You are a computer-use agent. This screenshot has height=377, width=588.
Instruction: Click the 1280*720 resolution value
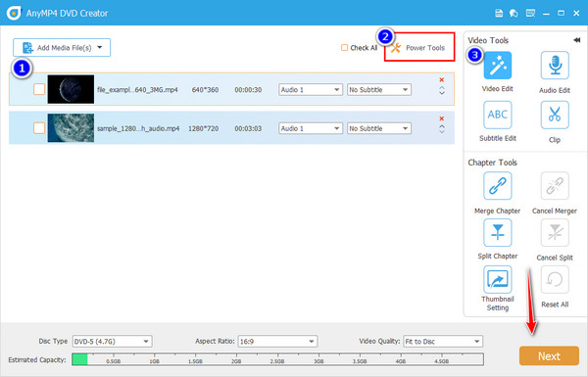pos(203,128)
